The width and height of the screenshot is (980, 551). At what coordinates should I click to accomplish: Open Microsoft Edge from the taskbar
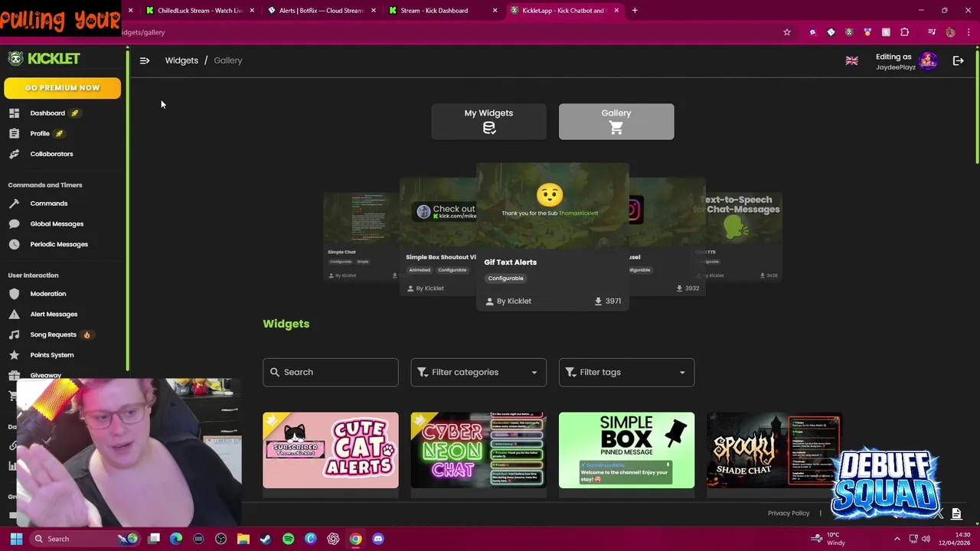176,539
